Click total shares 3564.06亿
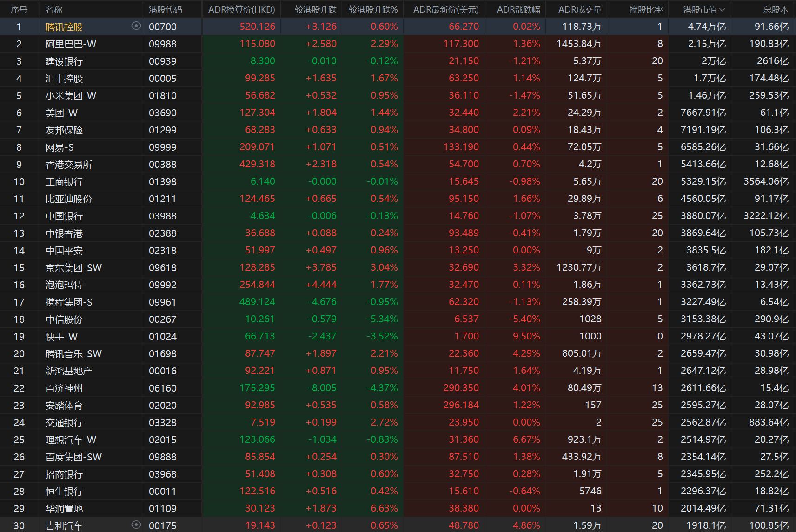 766,181
